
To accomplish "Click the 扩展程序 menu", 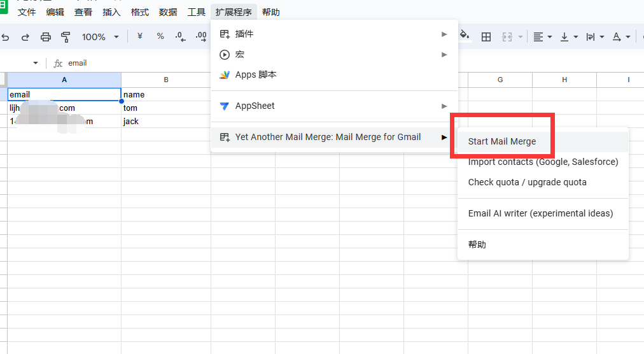I will tap(234, 12).
